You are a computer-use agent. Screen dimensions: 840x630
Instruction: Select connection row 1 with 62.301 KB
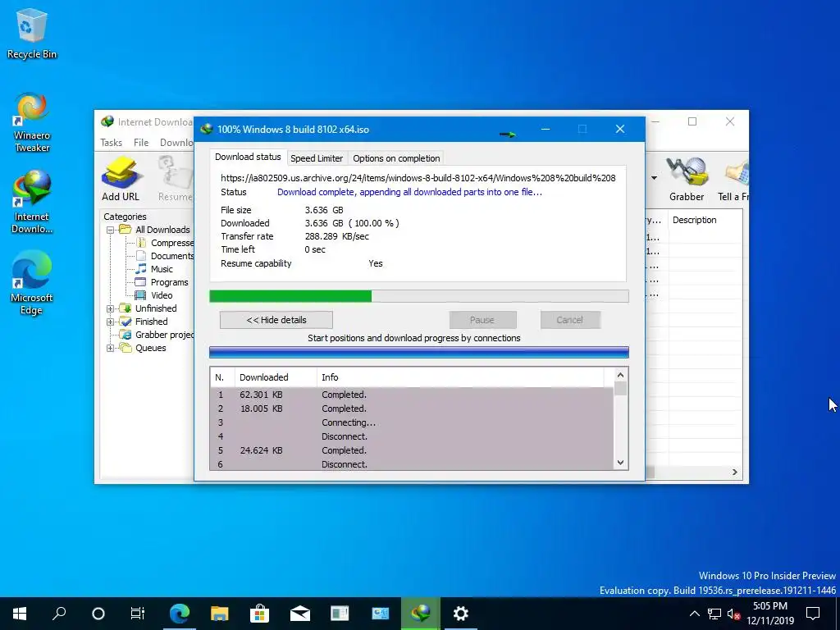[x=412, y=395]
